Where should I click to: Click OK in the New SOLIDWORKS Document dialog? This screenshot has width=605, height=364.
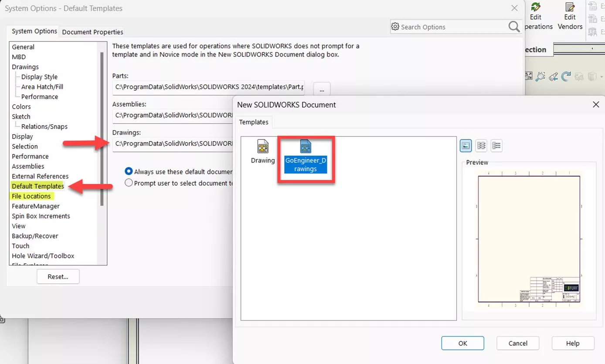pos(462,343)
